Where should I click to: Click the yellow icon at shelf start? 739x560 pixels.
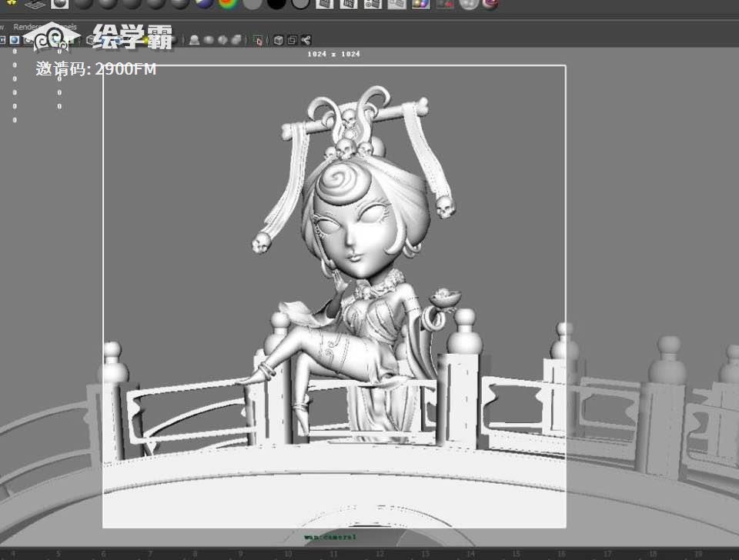(x=12, y=3)
